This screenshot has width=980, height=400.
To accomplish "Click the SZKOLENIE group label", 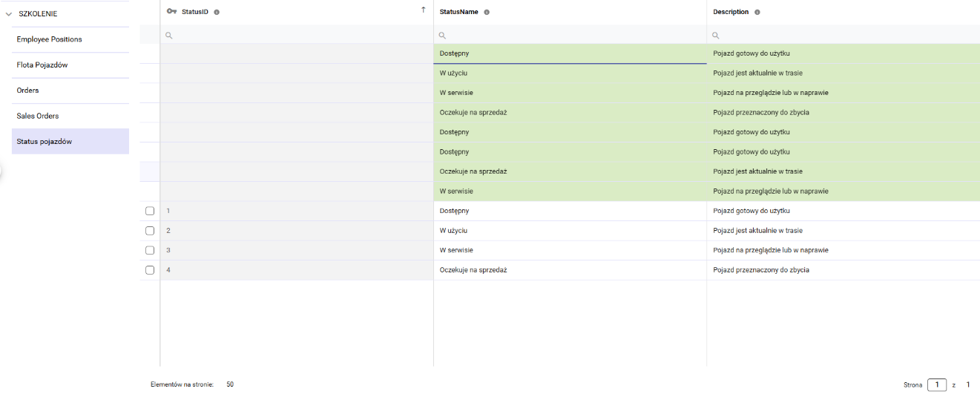I will (38, 13).
